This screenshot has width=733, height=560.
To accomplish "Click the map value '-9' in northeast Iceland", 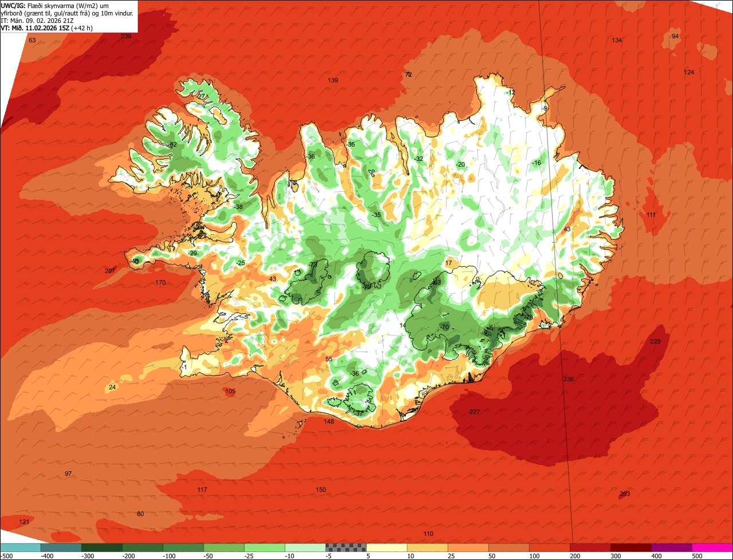I will coord(545,108).
